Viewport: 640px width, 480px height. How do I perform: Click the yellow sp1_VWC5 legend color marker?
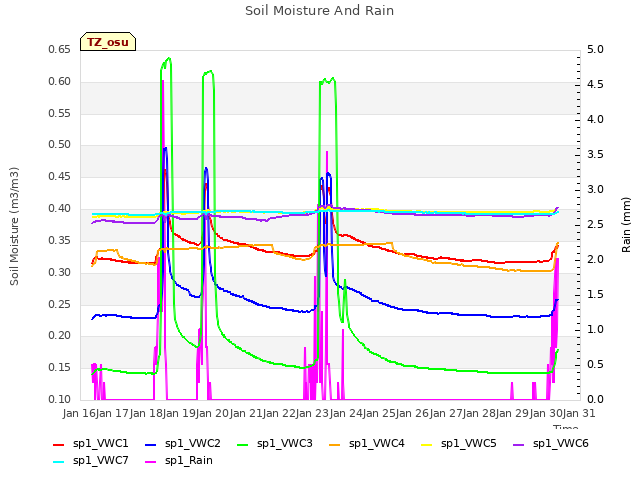[427, 444]
